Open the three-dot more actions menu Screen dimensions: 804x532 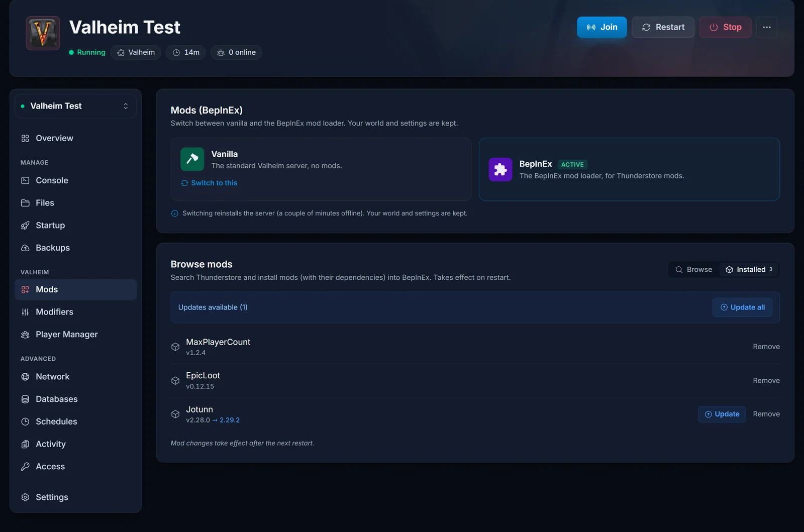pos(767,27)
